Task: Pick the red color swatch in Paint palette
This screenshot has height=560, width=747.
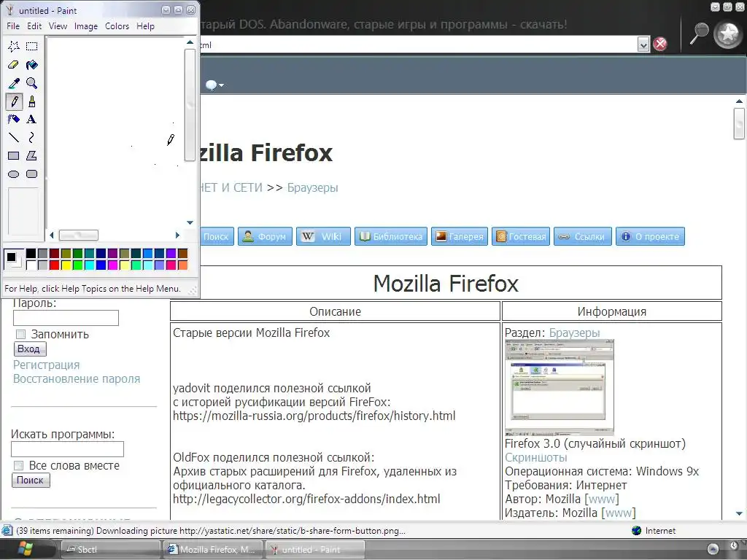Action: pyautogui.click(x=54, y=265)
